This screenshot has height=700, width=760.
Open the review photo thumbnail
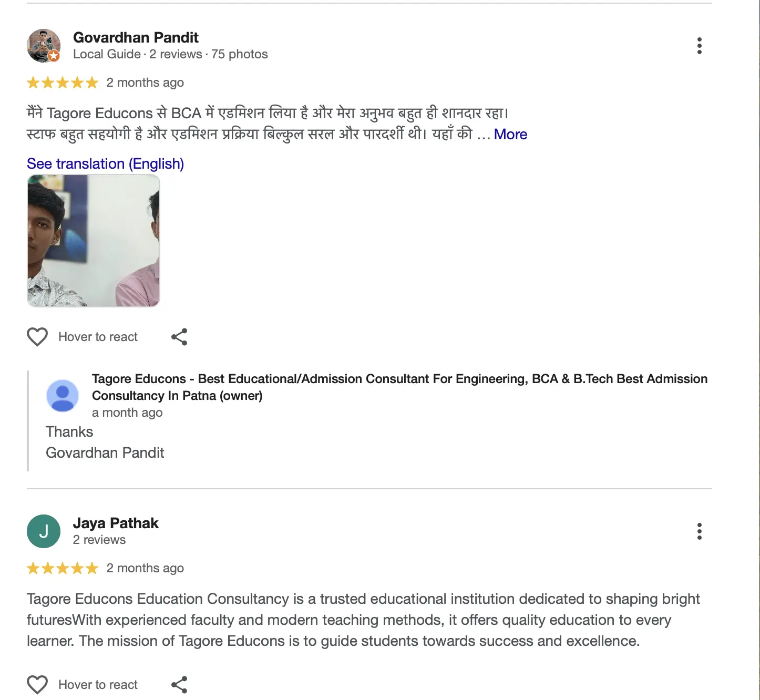click(94, 241)
